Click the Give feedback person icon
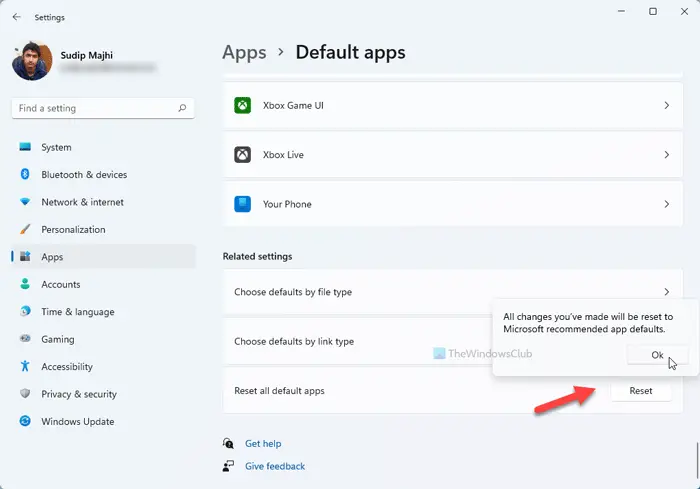The width and height of the screenshot is (700, 489). click(228, 466)
